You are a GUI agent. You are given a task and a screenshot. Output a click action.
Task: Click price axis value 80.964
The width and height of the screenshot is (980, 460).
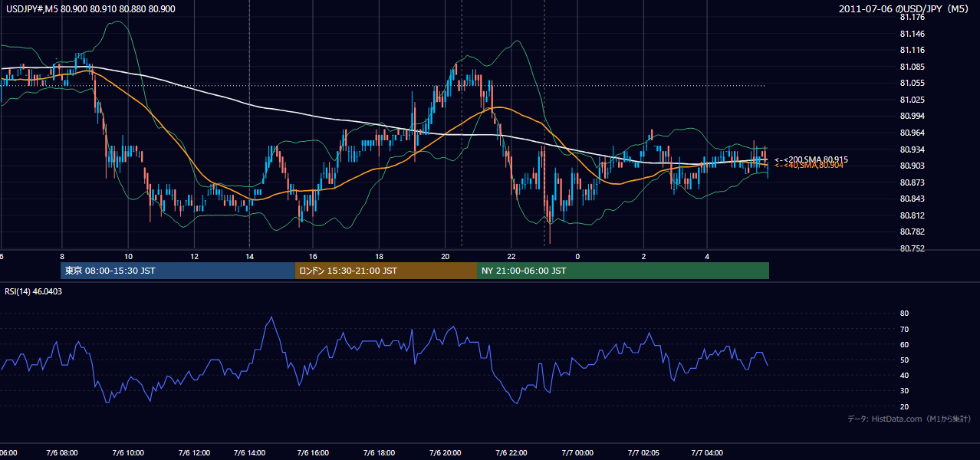911,133
